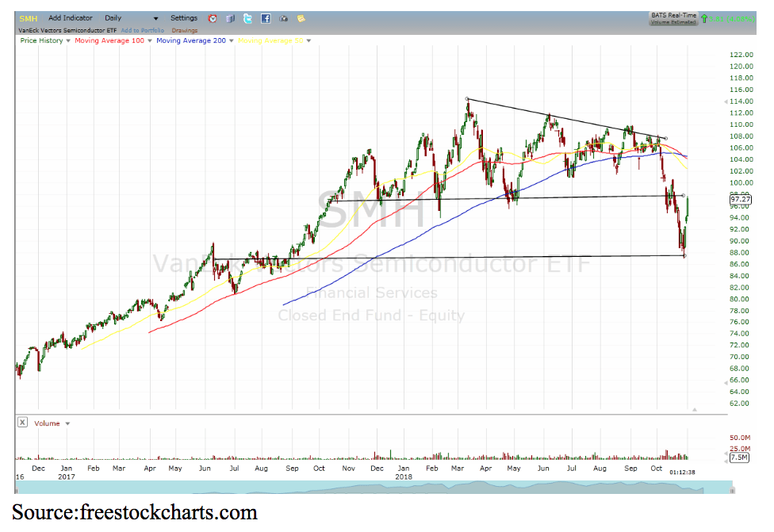This screenshot has height=532, width=774.
Task: Click the green up arrow price change indicator
Action: point(704,19)
